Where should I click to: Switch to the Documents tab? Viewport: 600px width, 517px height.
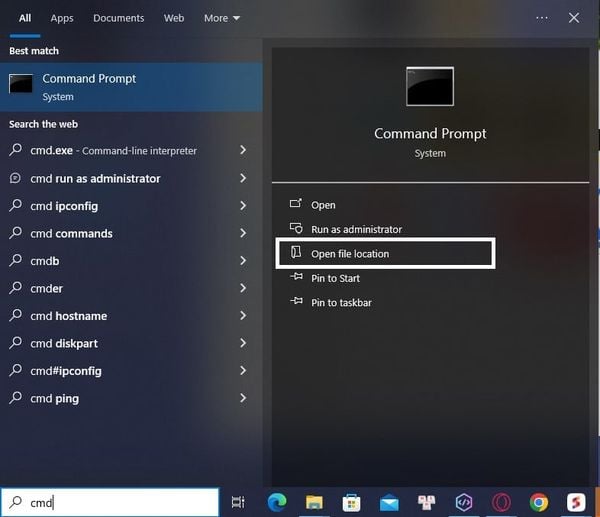coord(119,18)
